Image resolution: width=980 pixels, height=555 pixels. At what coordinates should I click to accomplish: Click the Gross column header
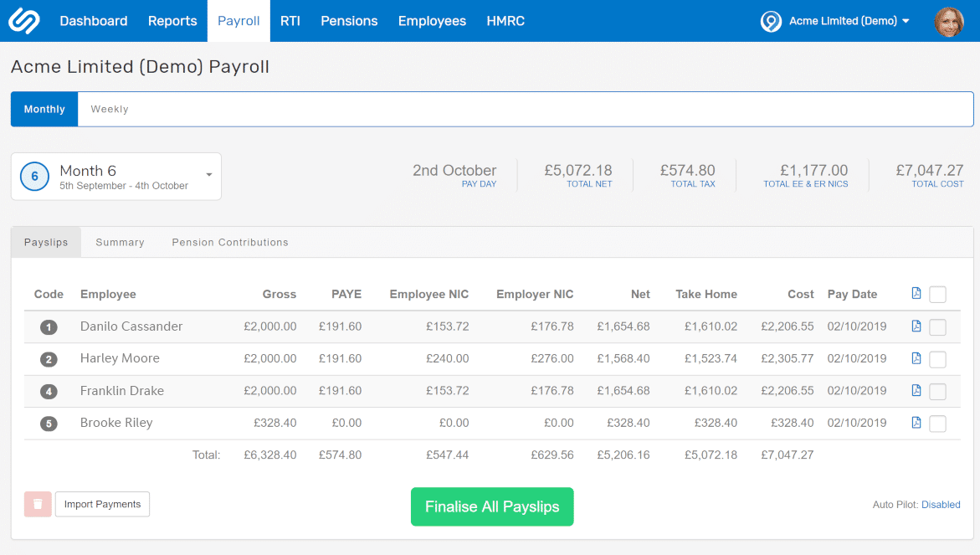coord(280,294)
